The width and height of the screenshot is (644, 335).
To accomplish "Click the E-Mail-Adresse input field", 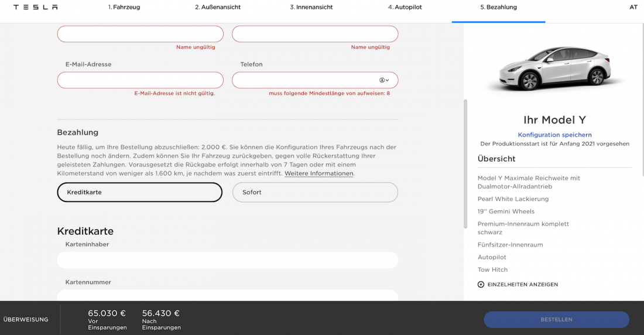I will pos(141,80).
